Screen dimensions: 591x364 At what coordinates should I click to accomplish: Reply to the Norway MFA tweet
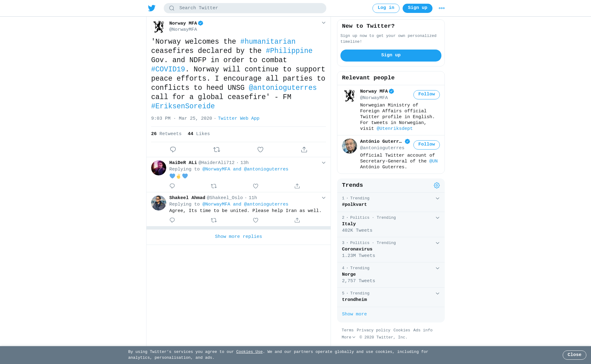(x=173, y=150)
